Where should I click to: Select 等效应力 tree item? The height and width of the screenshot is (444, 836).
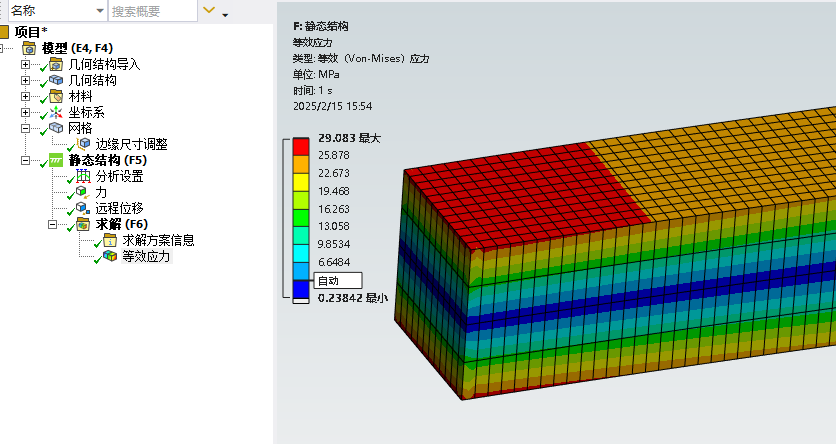(146, 256)
